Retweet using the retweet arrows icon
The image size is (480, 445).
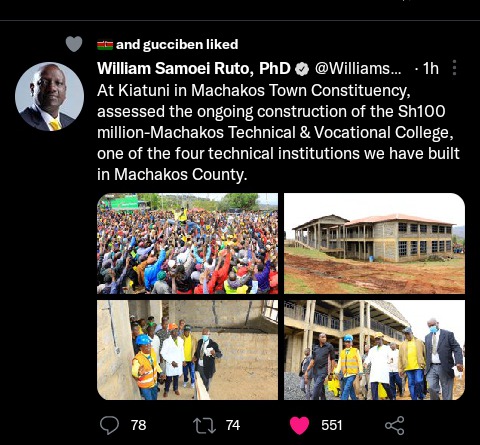[205, 426]
